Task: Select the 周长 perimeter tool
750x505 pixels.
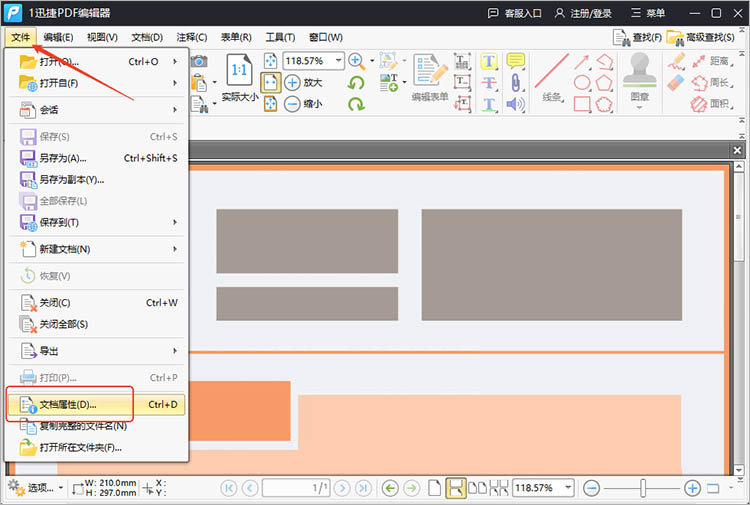Action: (713, 83)
